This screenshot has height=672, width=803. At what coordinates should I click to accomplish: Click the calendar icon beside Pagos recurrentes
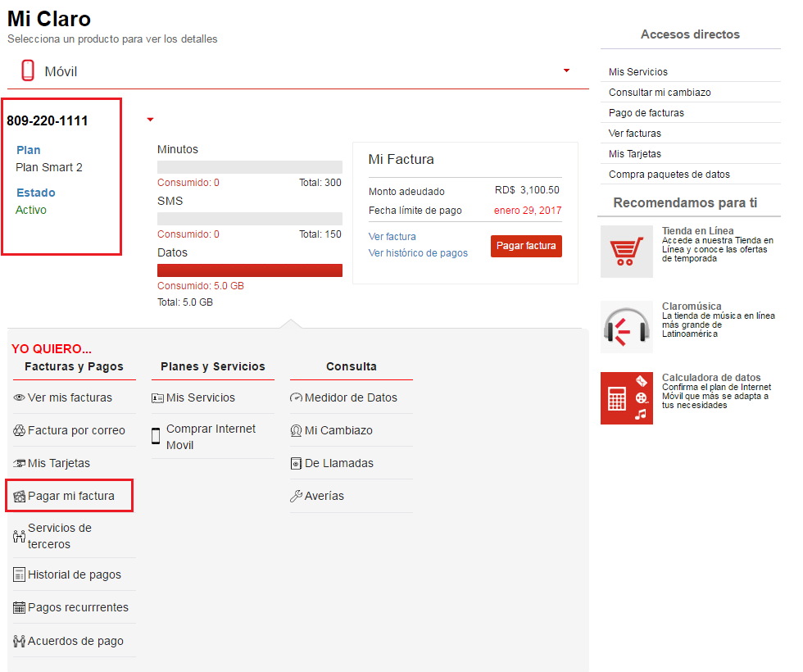click(19, 607)
